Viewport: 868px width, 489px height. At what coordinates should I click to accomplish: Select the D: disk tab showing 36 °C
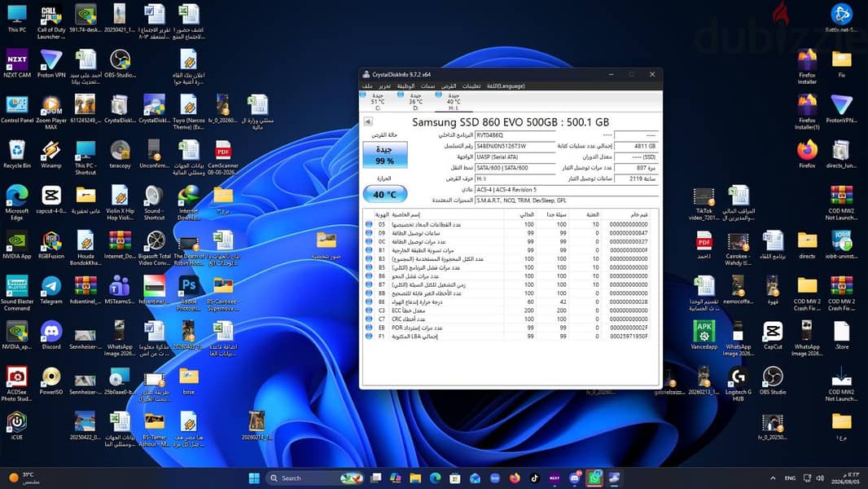coord(414,101)
